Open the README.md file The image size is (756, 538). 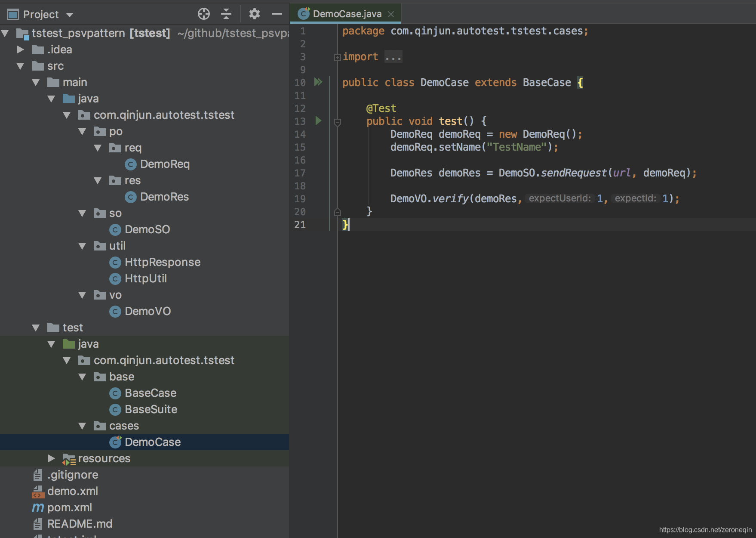coord(80,524)
